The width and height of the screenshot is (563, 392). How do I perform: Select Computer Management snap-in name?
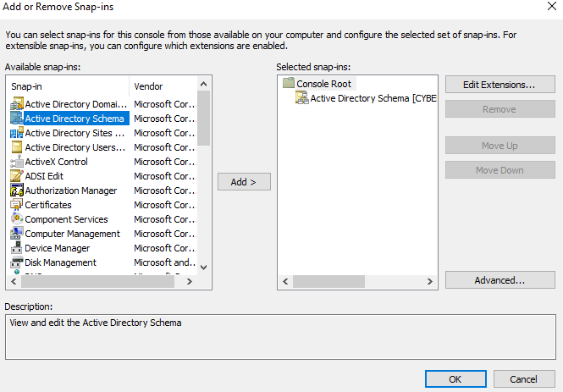73,234
